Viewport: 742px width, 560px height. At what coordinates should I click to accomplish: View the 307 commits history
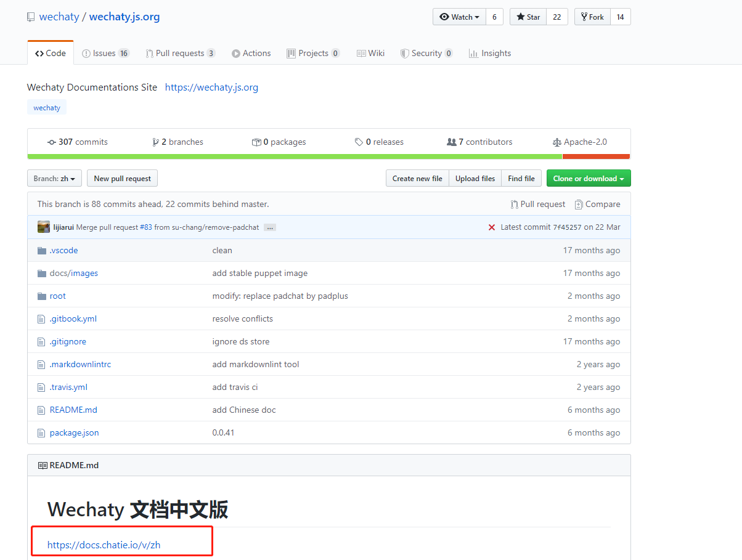pyautogui.click(x=78, y=142)
